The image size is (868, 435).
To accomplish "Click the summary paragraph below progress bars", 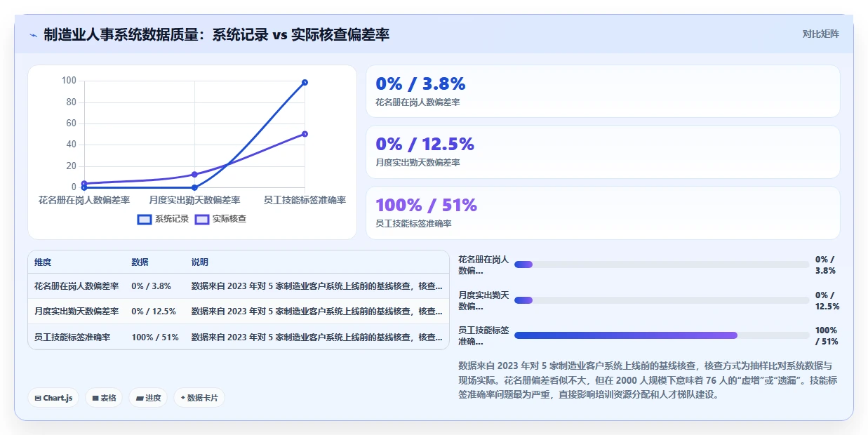I will [x=648, y=380].
